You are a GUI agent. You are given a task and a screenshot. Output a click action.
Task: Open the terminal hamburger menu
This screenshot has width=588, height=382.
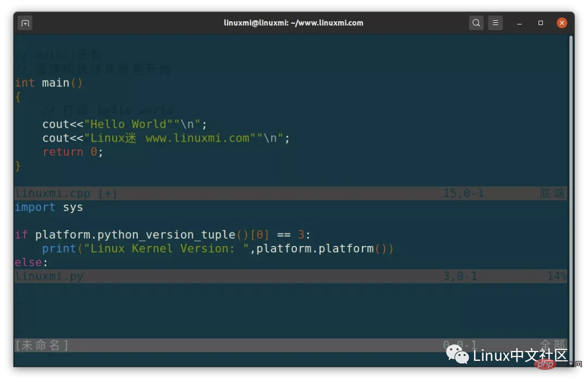(x=495, y=23)
